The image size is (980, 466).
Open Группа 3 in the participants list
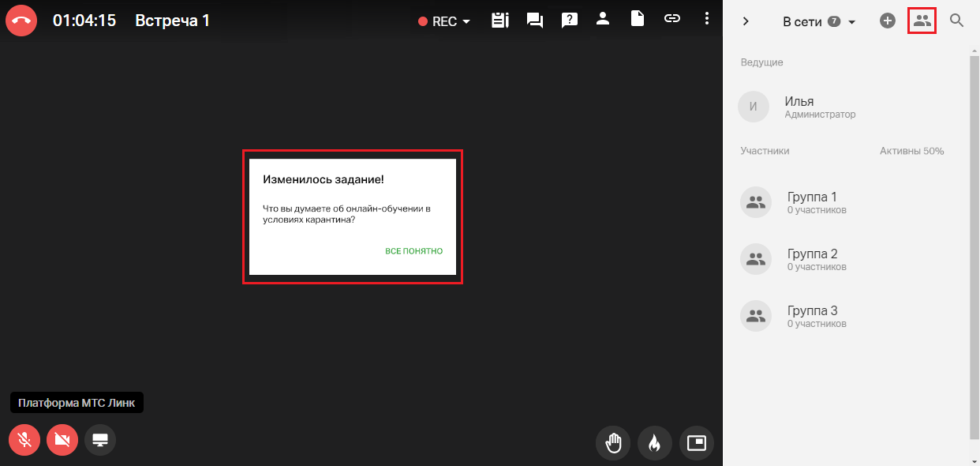(x=846, y=316)
